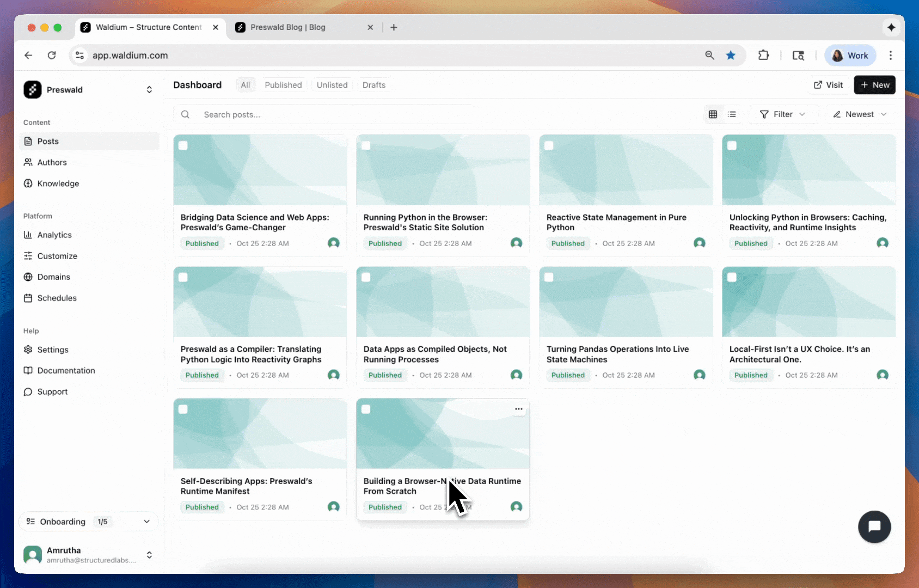Viewport: 919px width, 588px height.
Task: Open the Schedules panel
Action: click(x=57, y=298)
